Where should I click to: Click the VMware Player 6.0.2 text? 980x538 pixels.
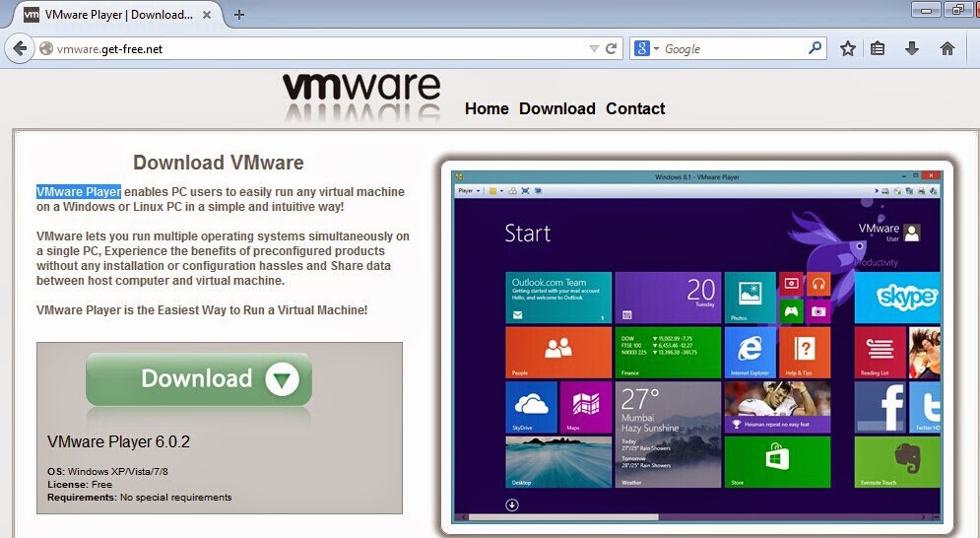tap(118, 441)
